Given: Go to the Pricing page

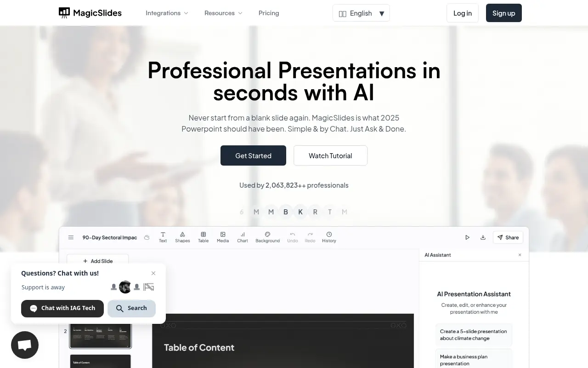Looking at the screenshot, I should pyautogui.click(x=269, y=13).
